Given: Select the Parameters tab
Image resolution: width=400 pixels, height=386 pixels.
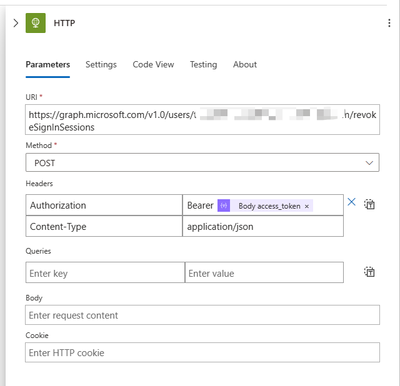Looking at the screenshot, I should (x=48, y=64).
